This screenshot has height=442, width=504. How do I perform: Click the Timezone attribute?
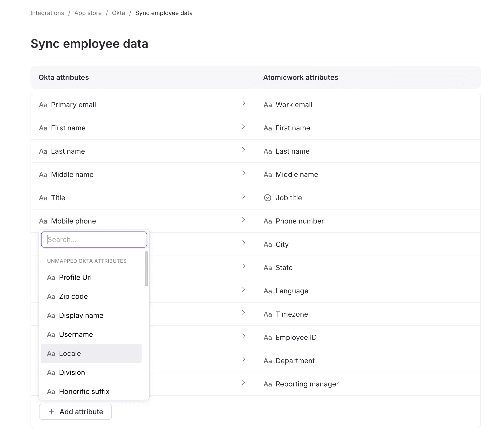(292, 314)
